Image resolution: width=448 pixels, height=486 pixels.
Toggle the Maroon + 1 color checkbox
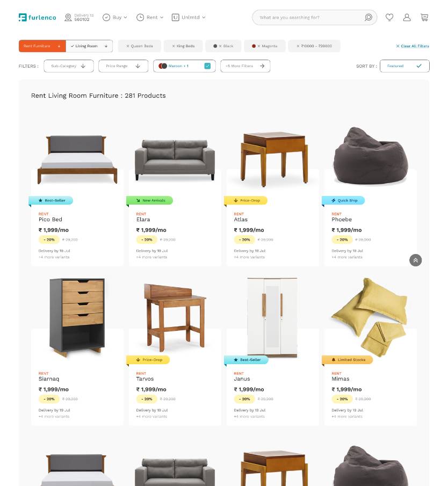tap(207, 66)
